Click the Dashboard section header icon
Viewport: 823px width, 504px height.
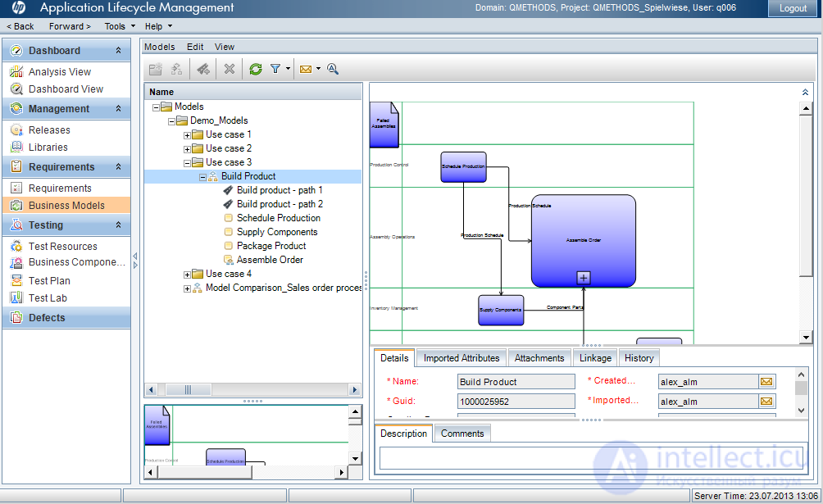pos(16,51)
